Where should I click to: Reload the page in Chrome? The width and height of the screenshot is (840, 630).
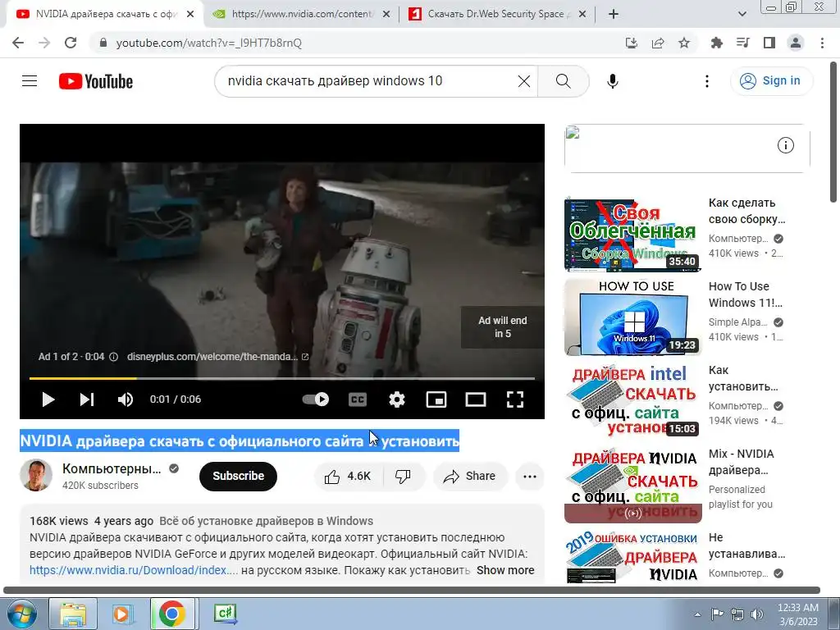coord(71,43)
